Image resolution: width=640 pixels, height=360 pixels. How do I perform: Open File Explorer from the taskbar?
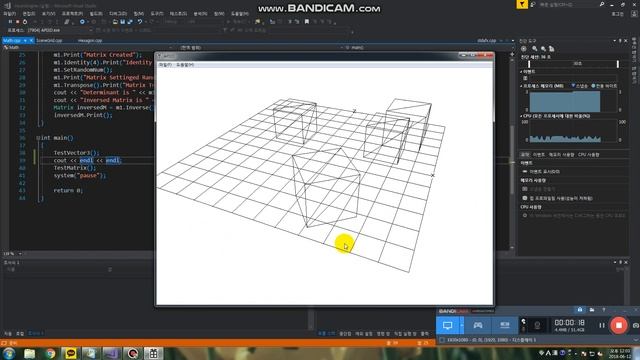pyautogui.click(x=29, y=353)
